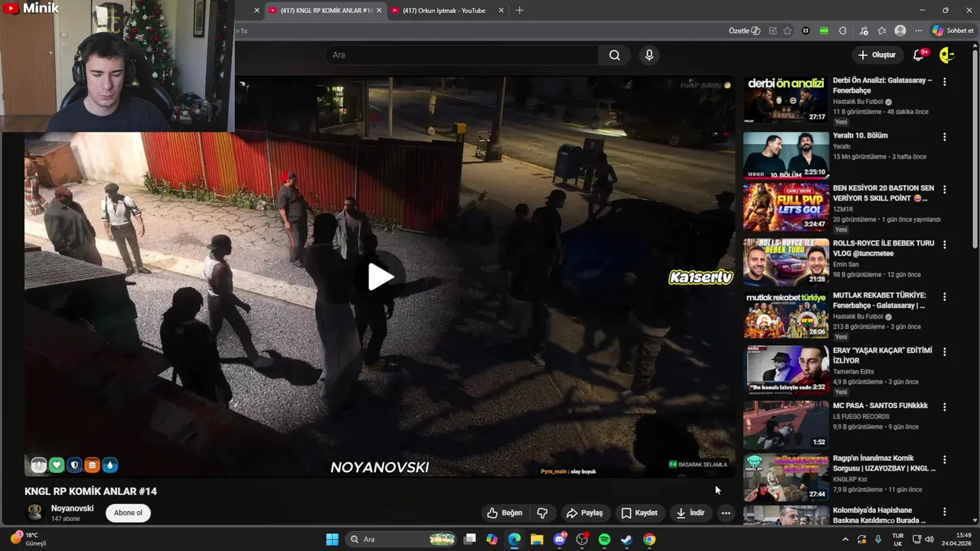
Task: Open options menu for MC PASA video
Action: coord(944,407)
